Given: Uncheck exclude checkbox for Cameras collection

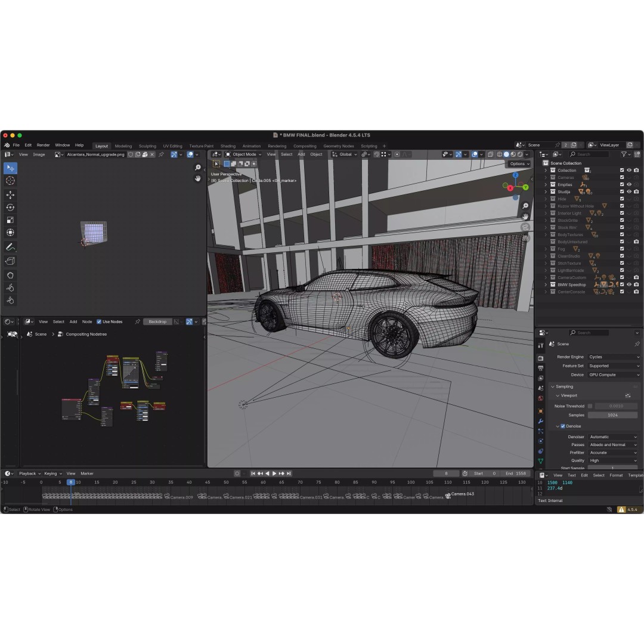Looking at the screenshot, I should point(622,178).
